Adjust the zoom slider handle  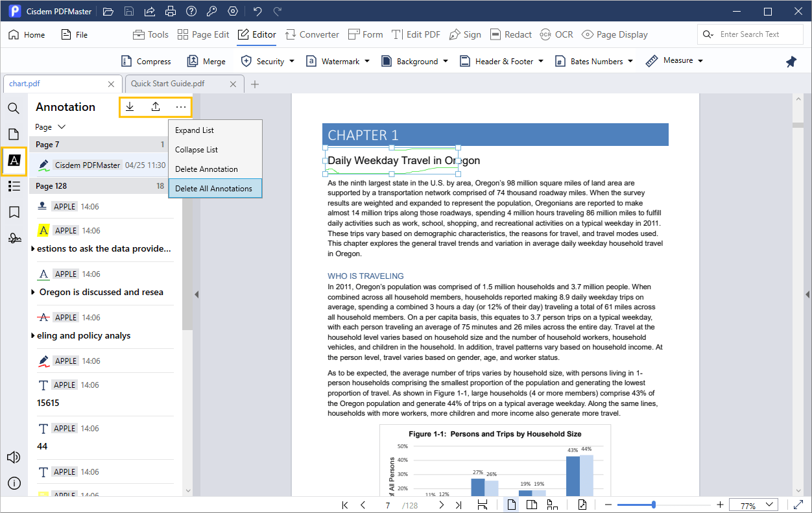click(x=653, y=505)
